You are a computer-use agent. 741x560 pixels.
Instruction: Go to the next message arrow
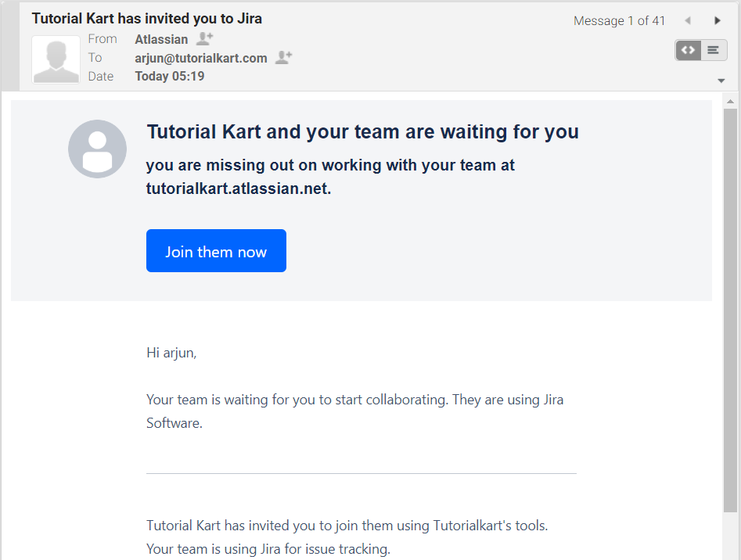718,21
